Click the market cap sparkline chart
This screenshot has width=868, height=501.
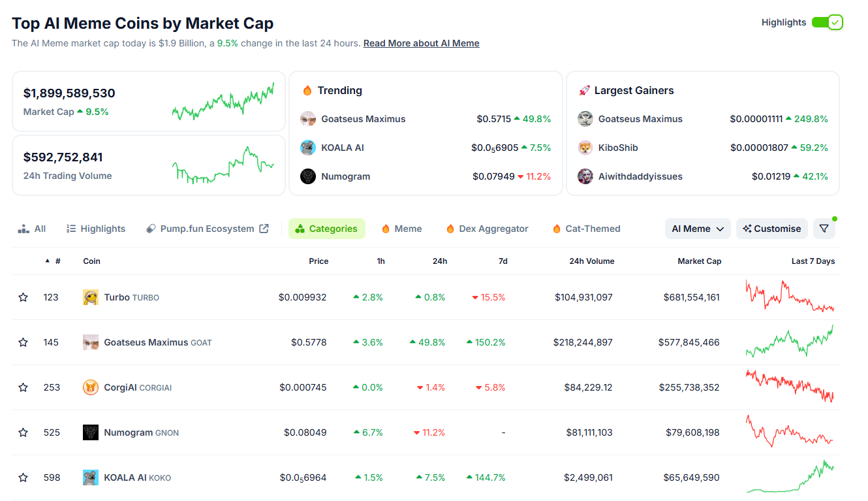223,102
